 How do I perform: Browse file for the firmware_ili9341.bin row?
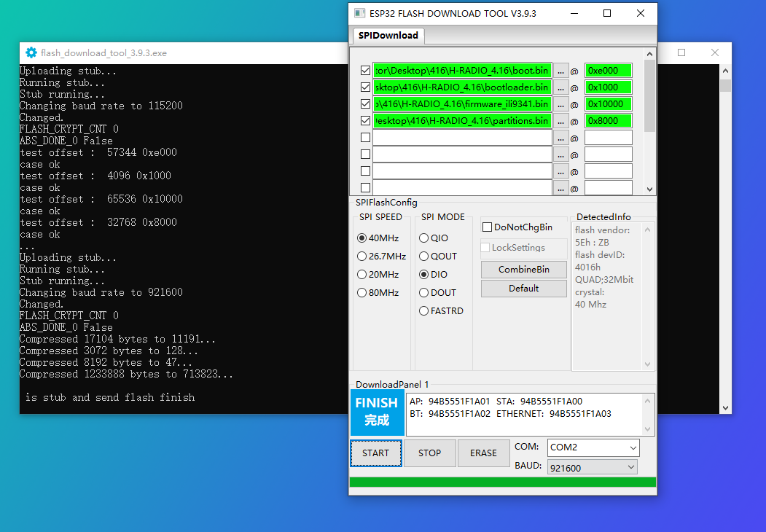point(560,104)
